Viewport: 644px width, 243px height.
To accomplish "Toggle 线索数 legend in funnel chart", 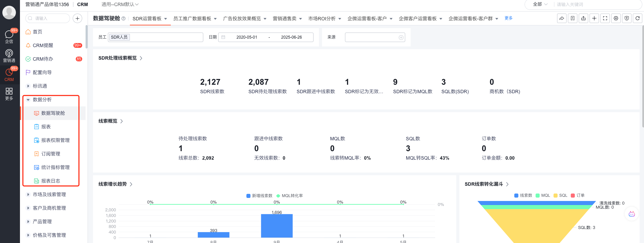I will tap(523, 196).
